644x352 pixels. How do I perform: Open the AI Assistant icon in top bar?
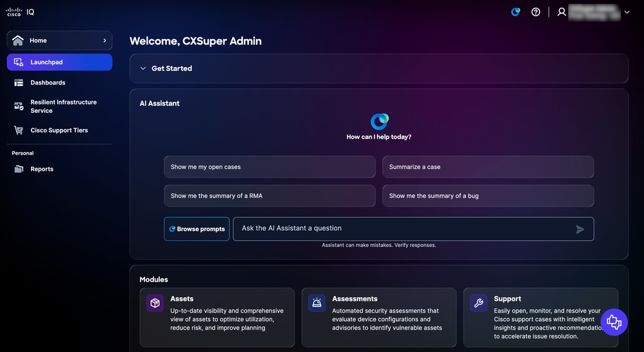516,12
